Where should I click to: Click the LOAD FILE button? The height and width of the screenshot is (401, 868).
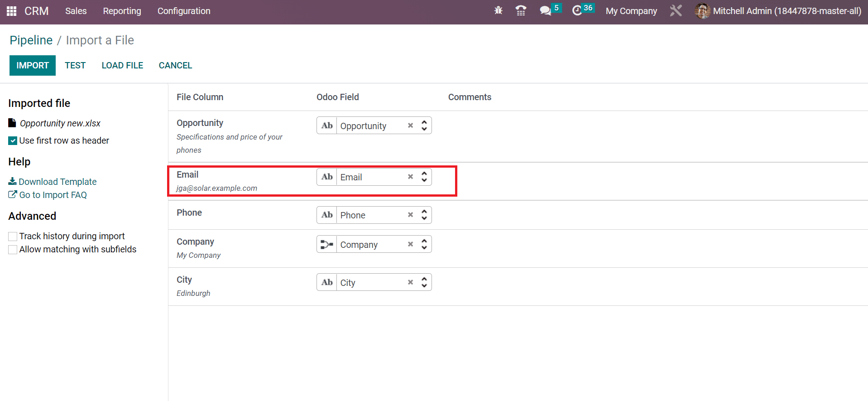click(x=122, y=65)
